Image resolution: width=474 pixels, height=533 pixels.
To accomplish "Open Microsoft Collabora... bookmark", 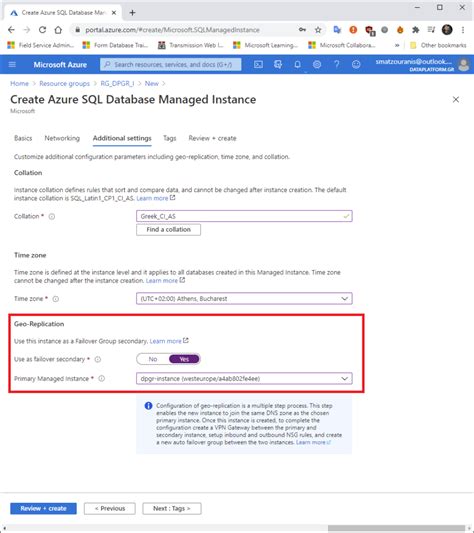I will click(x=342, y=45).
